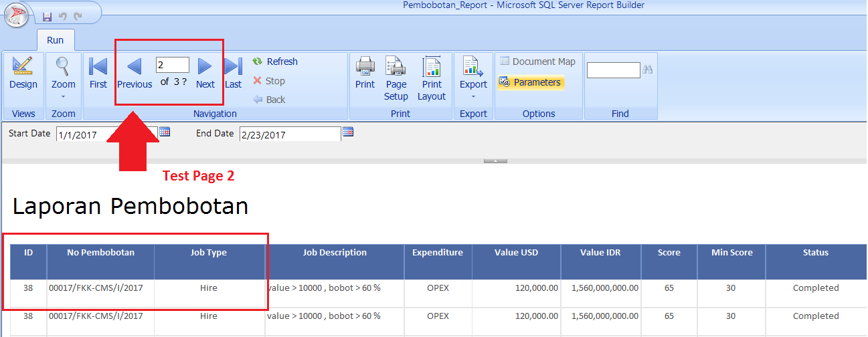The width and height of the screenshot is (868, 337).
Task: Click first row's Hire cell
Action: pyautogui.click(x=209, y=294)
